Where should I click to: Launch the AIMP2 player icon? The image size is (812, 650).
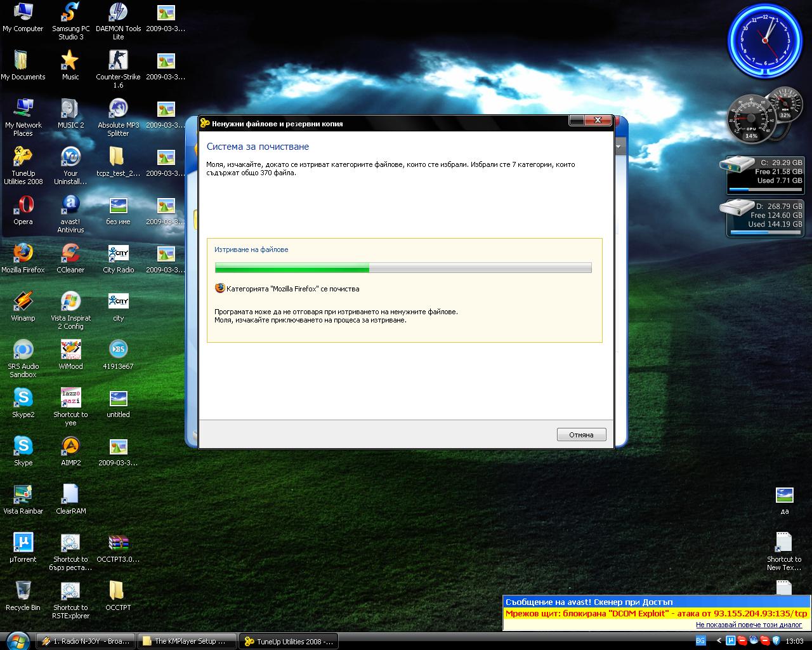pos(70,452)
